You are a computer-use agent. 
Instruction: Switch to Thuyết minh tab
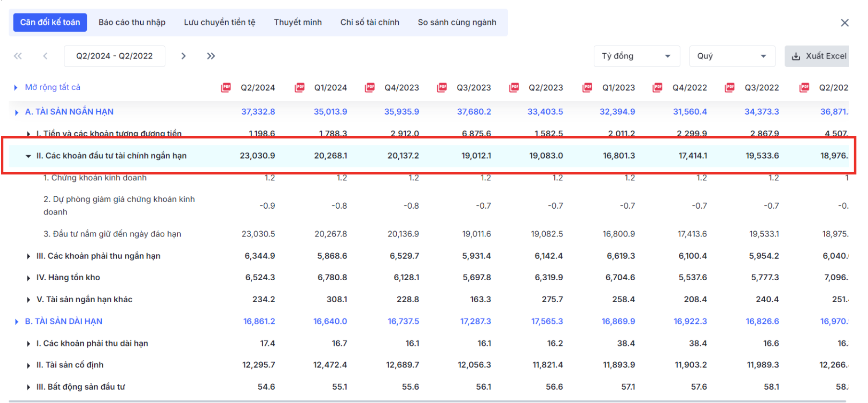click(x=298, y=23)
